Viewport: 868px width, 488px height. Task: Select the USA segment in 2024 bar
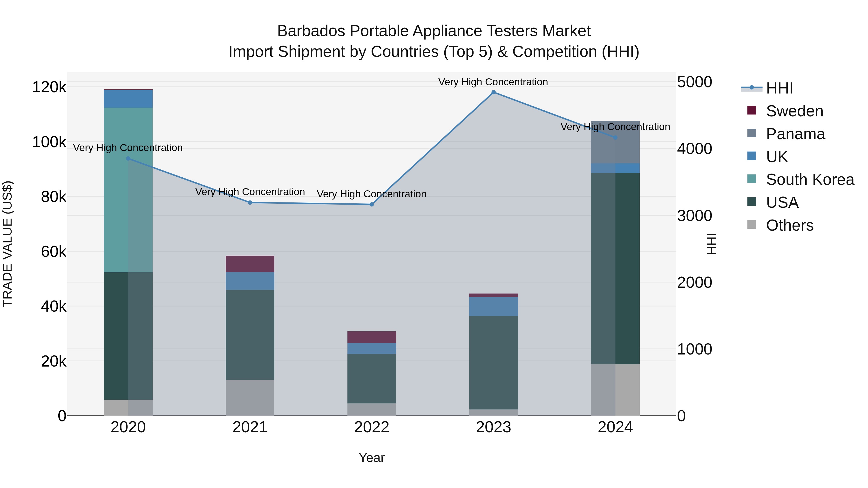(615, 268)
